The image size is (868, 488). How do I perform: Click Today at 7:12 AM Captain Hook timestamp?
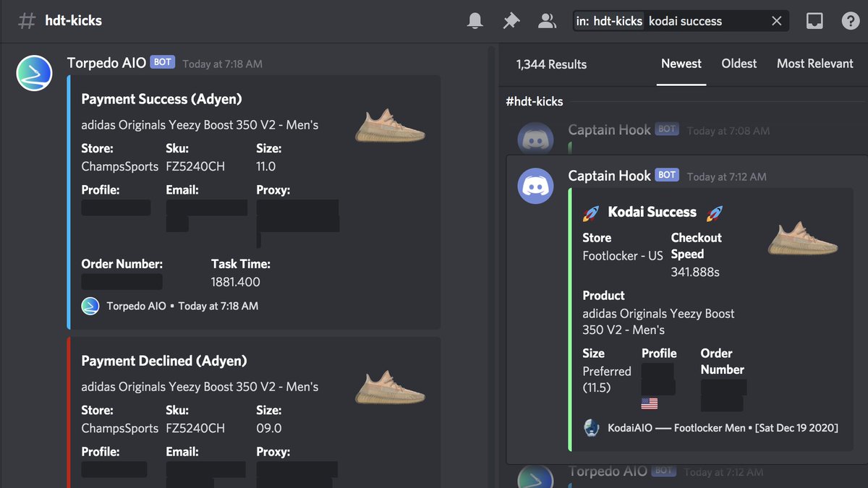pos(727,177)
